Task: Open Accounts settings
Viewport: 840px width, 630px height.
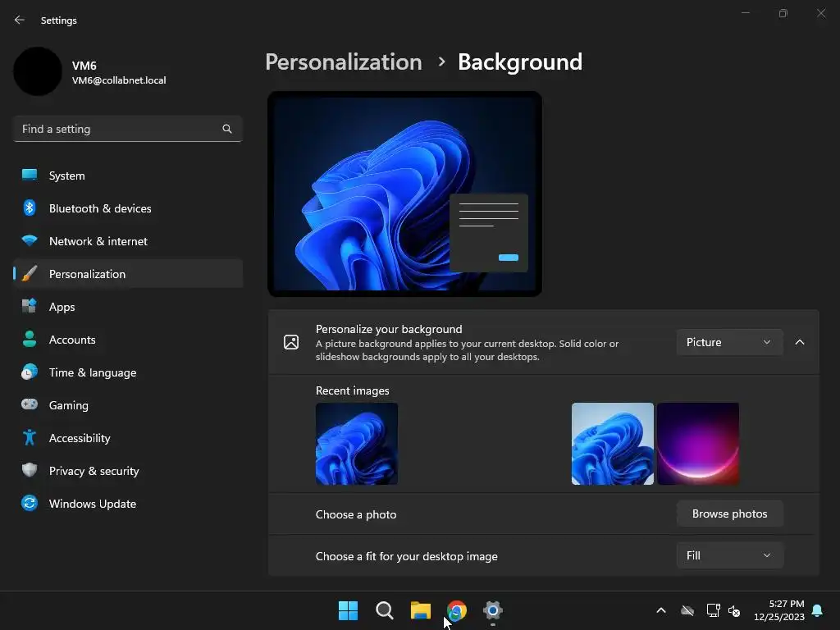Action: tap(127, 339)
